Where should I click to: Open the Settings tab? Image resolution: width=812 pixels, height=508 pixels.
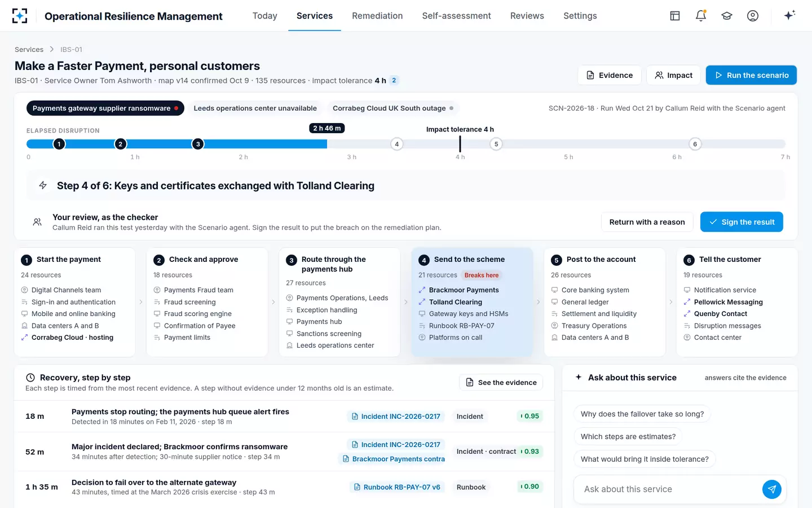click(x=580, y=16)
